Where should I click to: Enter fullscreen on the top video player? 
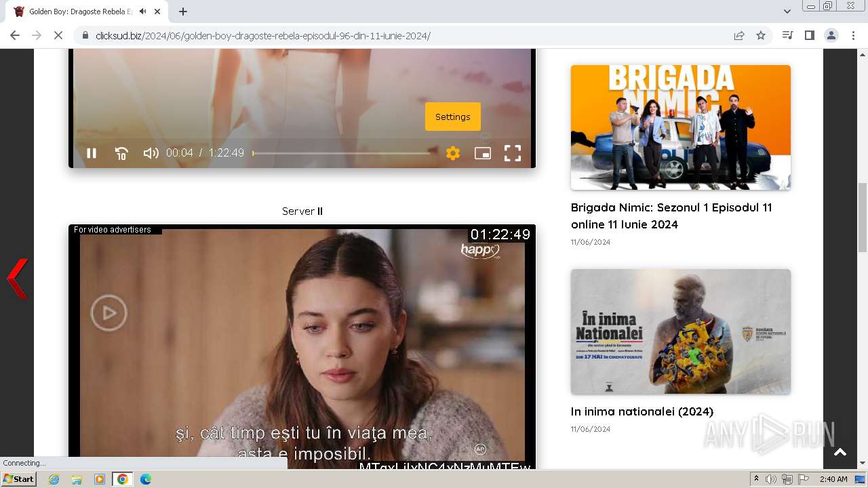(513, 153)
